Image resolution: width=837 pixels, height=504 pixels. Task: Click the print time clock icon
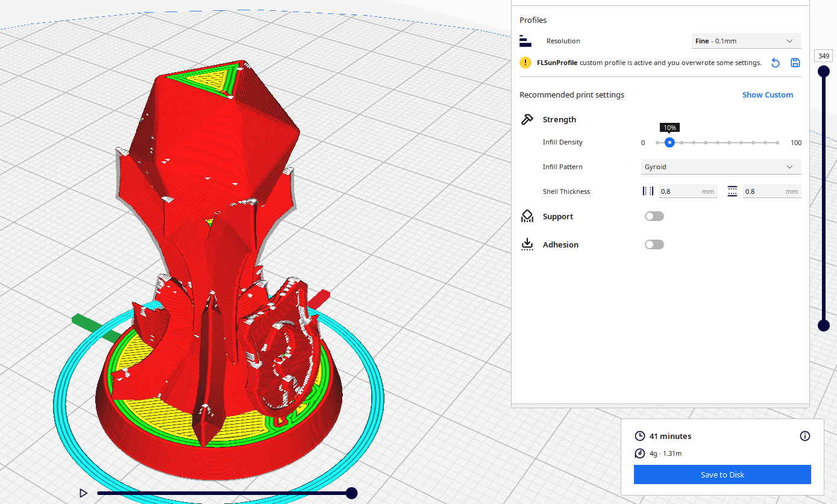639,435
